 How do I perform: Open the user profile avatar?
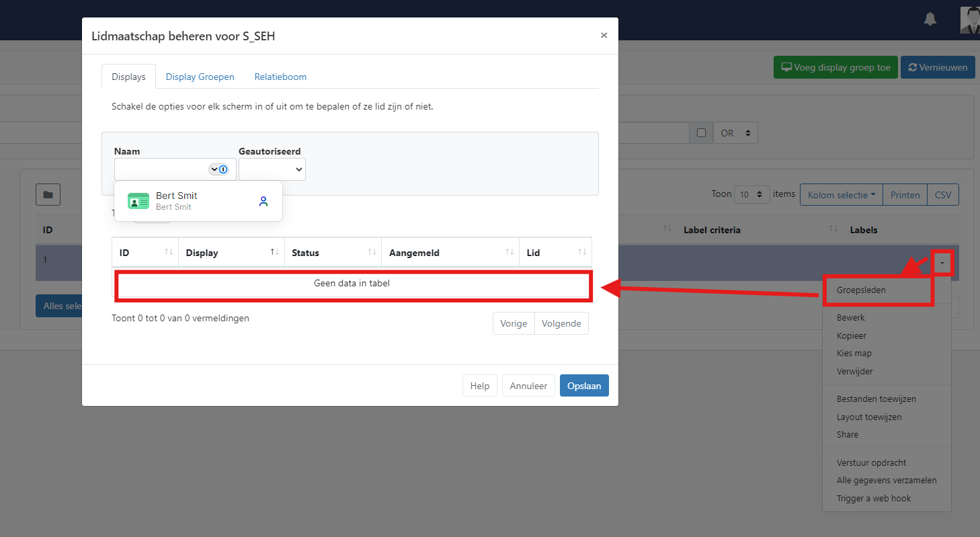coord(970,20)
